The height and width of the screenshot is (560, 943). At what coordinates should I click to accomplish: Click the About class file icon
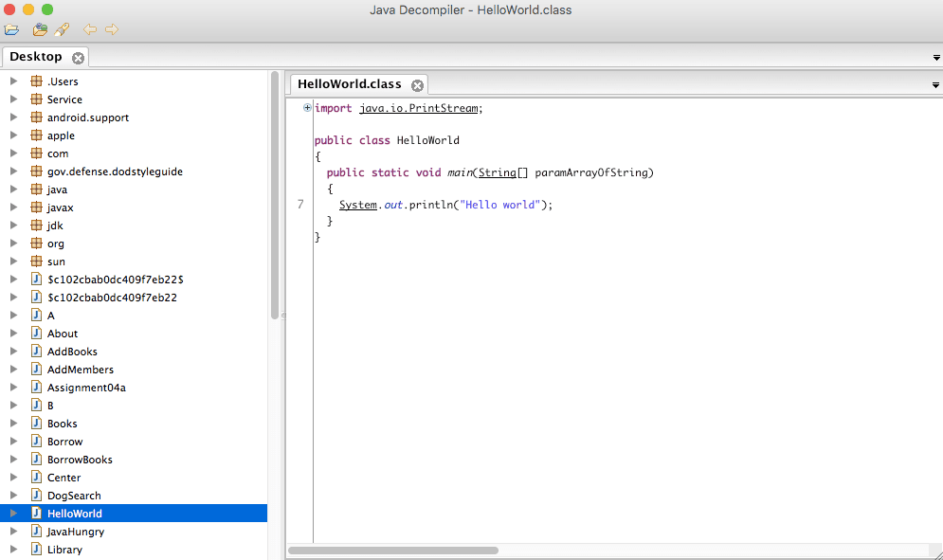(x=37, y=334)
